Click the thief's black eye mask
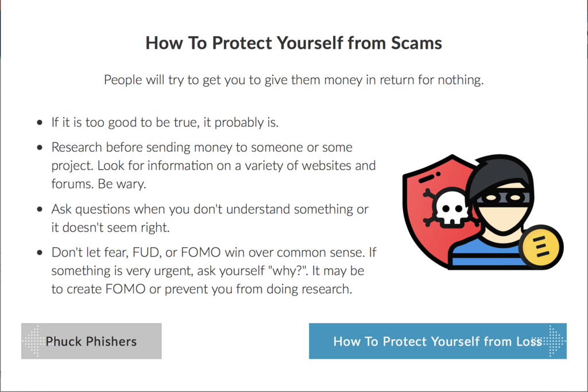Screen dimensions: 588x392 coord(503,197)
